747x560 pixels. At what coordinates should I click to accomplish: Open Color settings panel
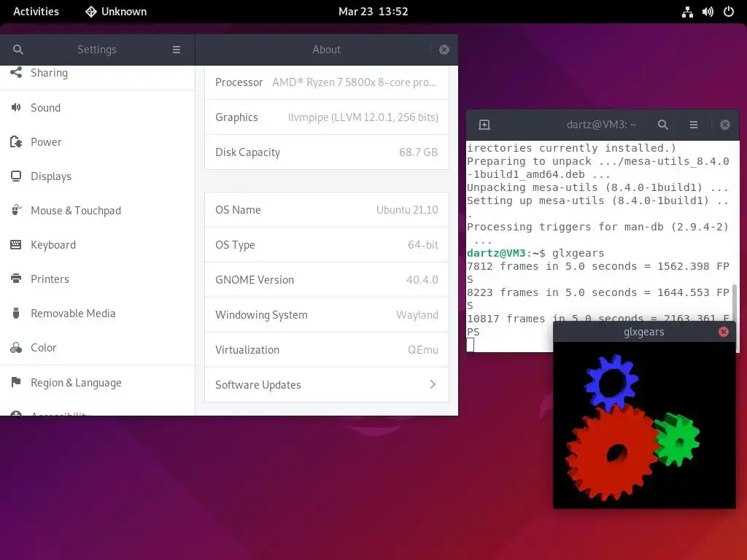click(98, 348)
